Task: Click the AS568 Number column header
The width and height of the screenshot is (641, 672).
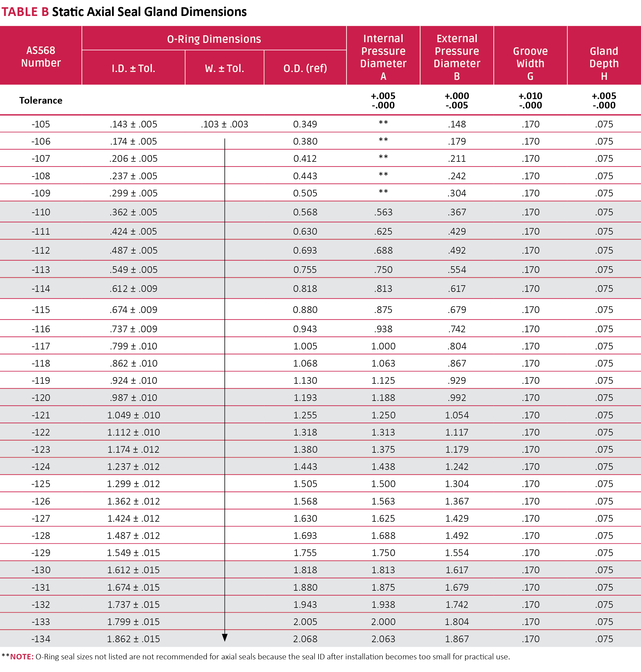Action: pos(41,56)
